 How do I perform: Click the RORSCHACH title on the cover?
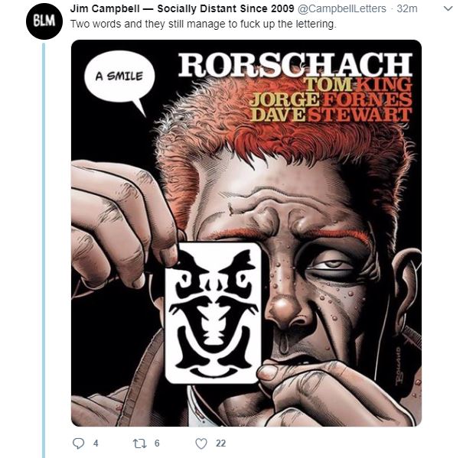click(295, 63)
